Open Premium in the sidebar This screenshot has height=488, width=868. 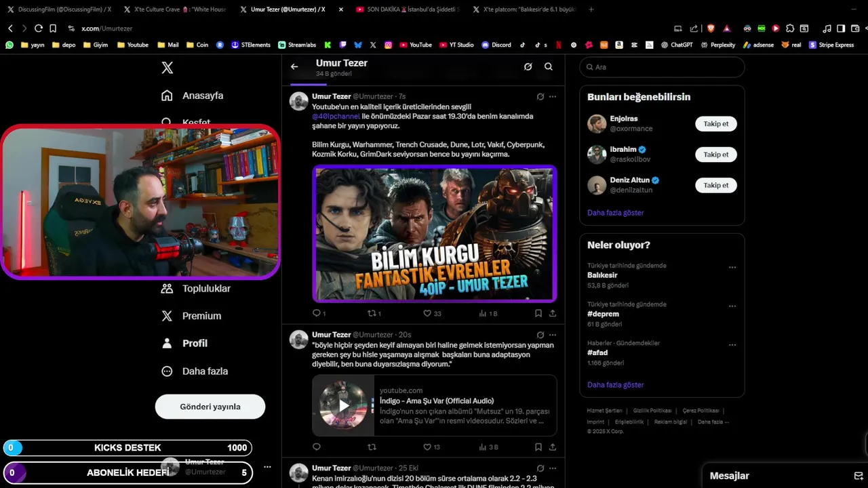pyautogui.click(x=191, y=316)
